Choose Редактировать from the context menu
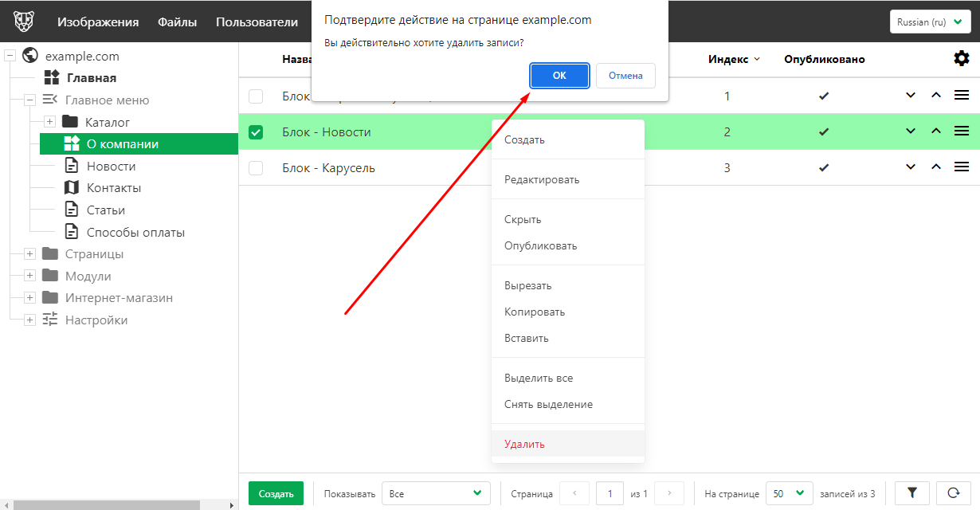980x510 pixels. 542,179
